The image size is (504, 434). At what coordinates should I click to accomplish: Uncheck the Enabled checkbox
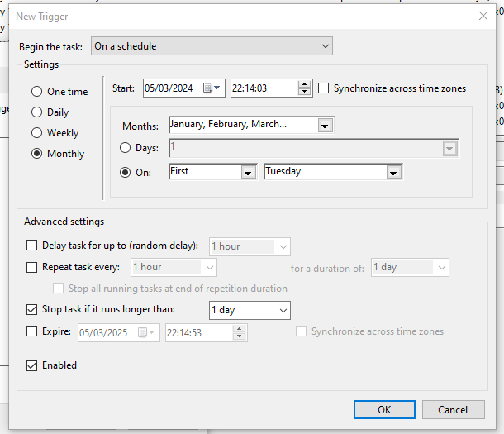pyautogui.click(x=32, y=365)
